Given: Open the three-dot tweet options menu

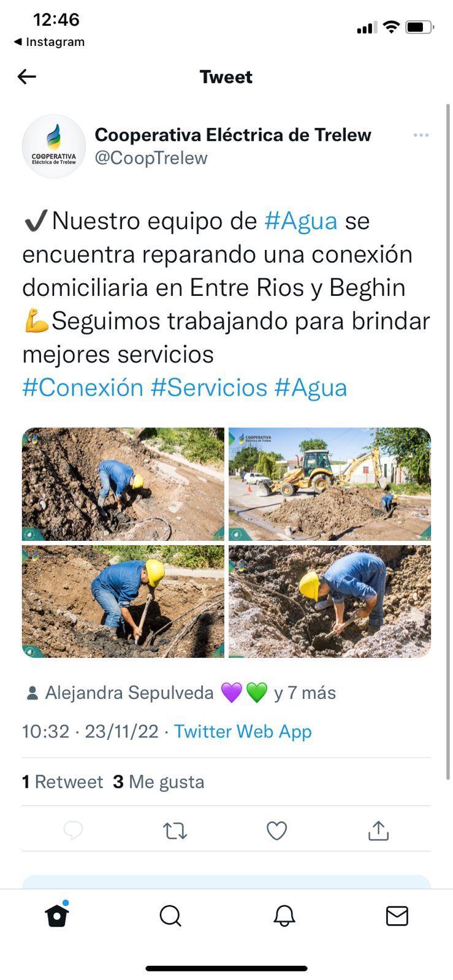Looking at the screenshot, I should pos(421,135).
